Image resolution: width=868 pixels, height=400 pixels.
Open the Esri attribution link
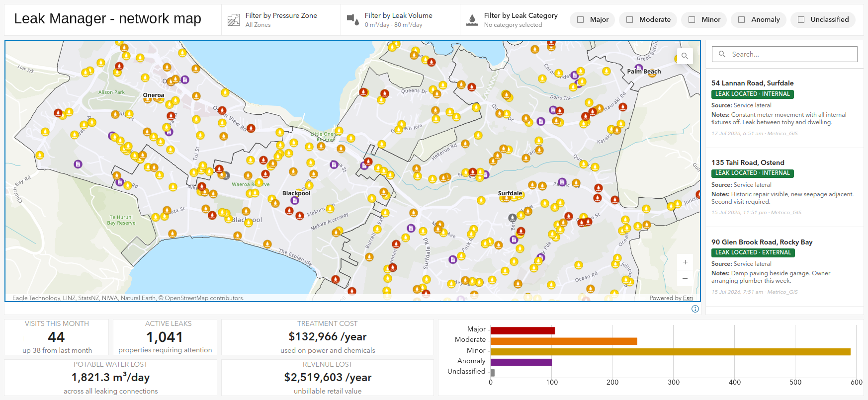point(688,298)
